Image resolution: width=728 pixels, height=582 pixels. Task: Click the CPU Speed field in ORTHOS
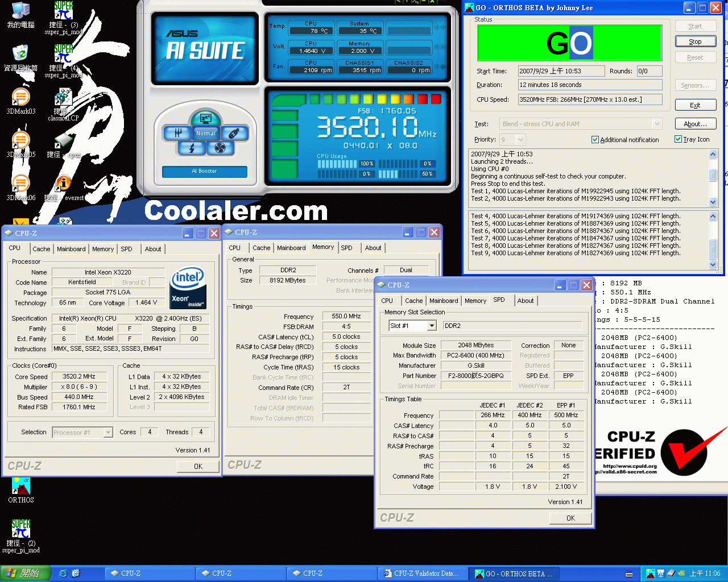click(590, 99)
